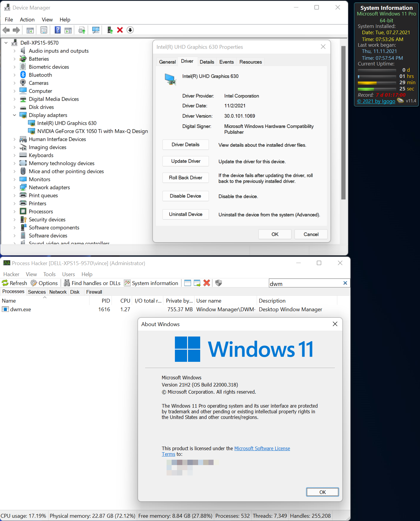Select Intel(R) UHD Graphics 630 in tree
420x521 pixels.
[x=67, y=123]
